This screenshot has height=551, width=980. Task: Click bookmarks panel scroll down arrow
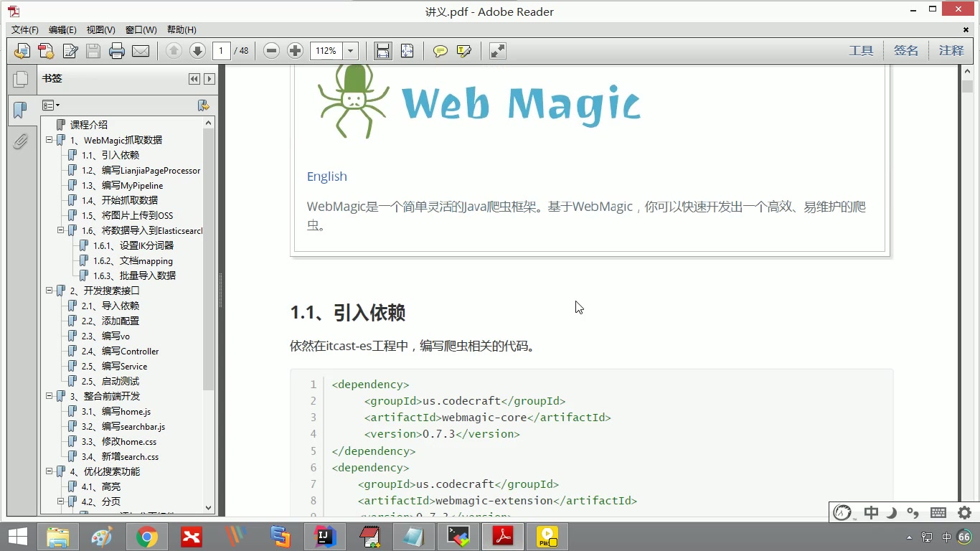point(209,507)
